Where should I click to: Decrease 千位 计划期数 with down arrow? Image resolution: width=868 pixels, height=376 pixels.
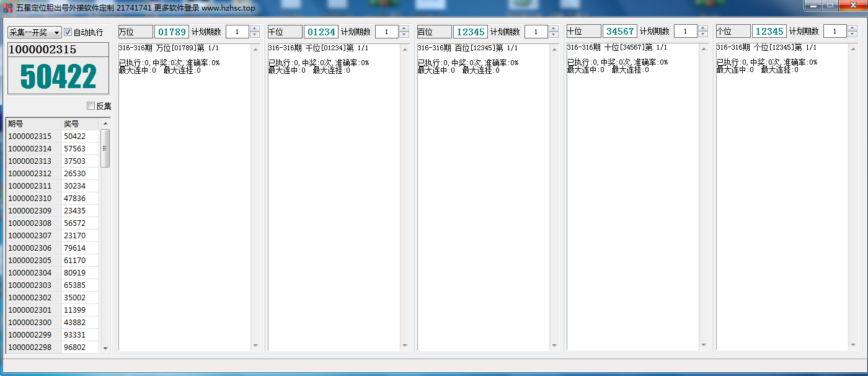tap(404, 35)
